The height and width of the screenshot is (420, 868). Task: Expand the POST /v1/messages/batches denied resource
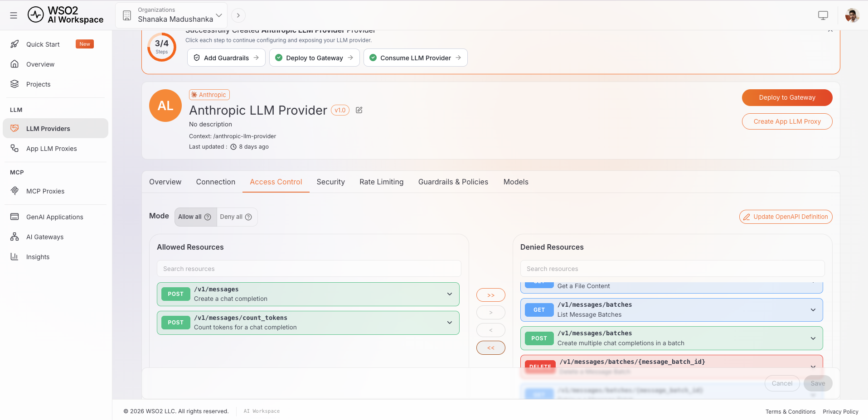tap(813, 338)
